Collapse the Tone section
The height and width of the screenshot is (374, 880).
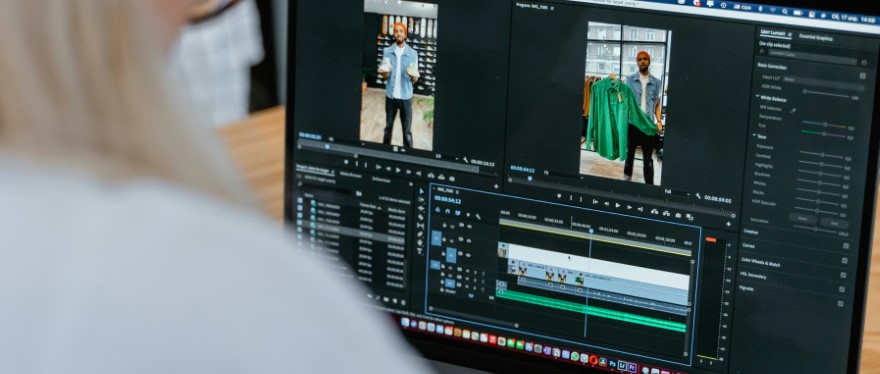pyautogui.click(x=755, y=135)
